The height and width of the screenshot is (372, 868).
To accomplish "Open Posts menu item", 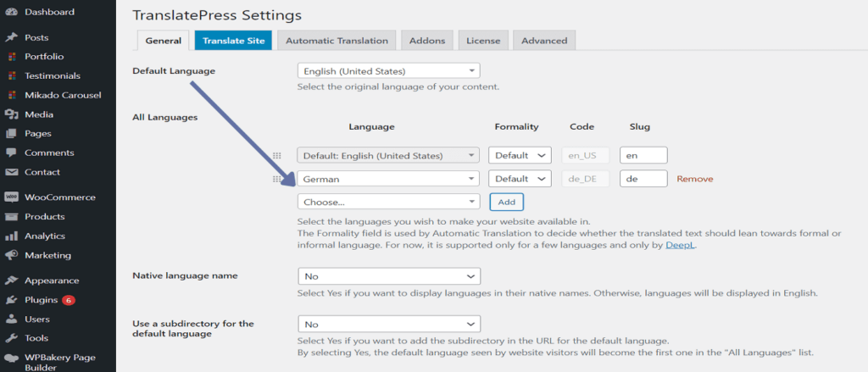I will (x=36, y=37).
